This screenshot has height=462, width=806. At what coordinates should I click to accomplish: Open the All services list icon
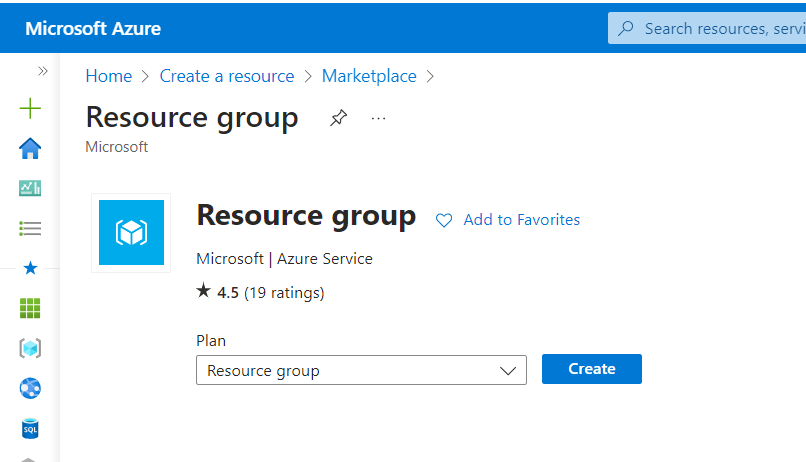[30, 228]
